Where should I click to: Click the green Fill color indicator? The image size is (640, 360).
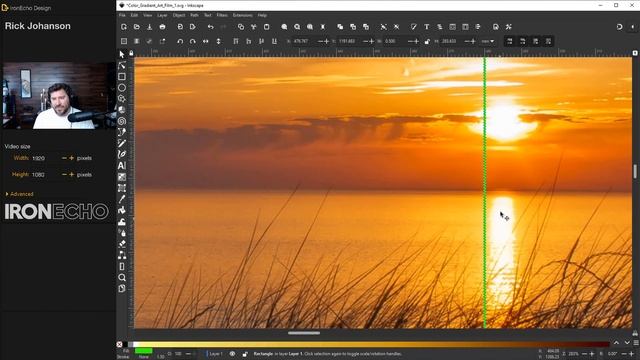pos(143,351)
